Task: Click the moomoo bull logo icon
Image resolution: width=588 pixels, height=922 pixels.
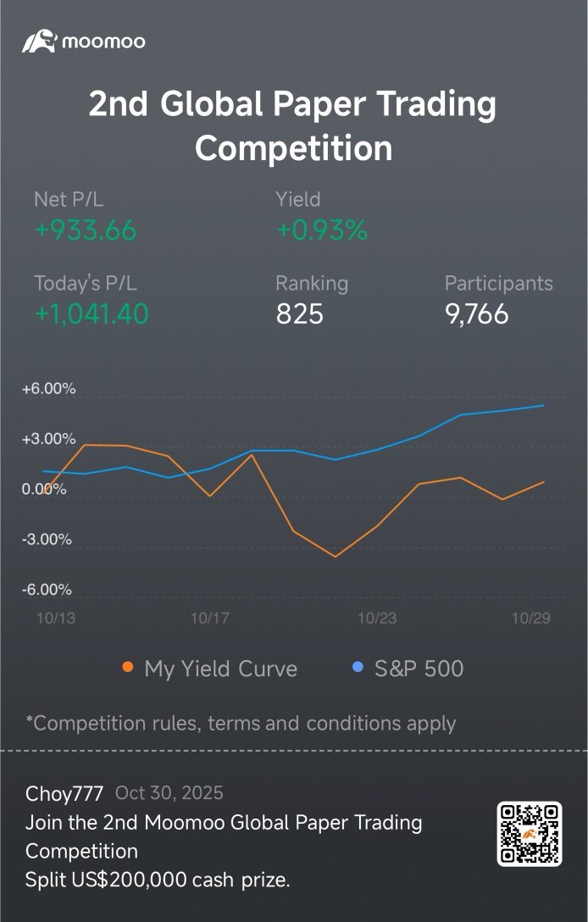Action: pos(39,42)
